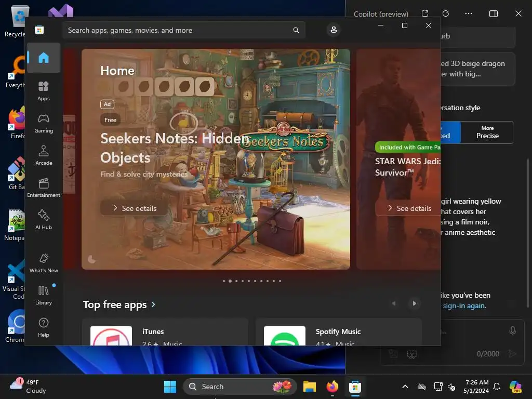Click the Microsoft Store logo icon
The height and width of the screenshot is (399, 532).
39,30
